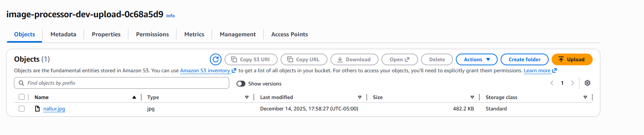Switch to the Properties tab
Viewport: 644px width, 135px height.
click(106, 34)
